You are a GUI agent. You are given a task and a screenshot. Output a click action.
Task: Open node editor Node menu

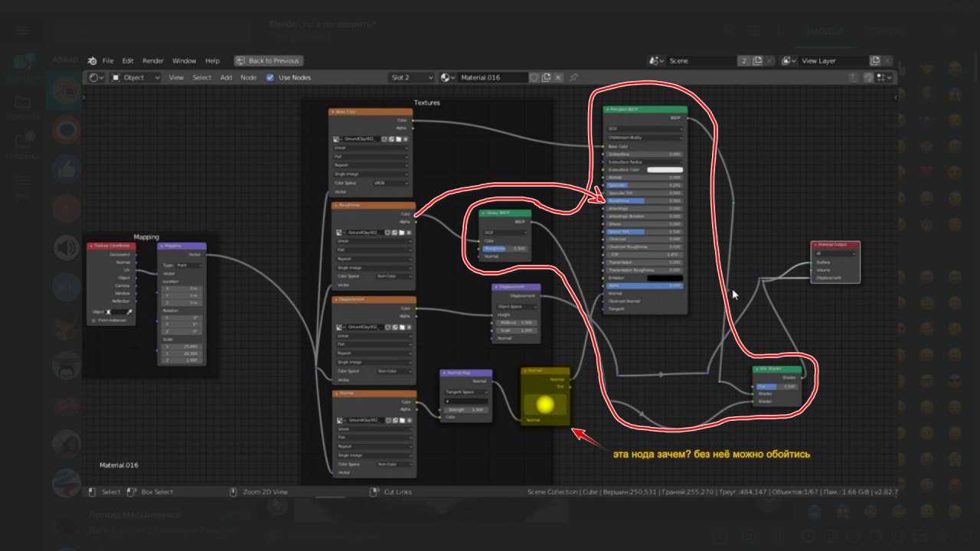248,77
